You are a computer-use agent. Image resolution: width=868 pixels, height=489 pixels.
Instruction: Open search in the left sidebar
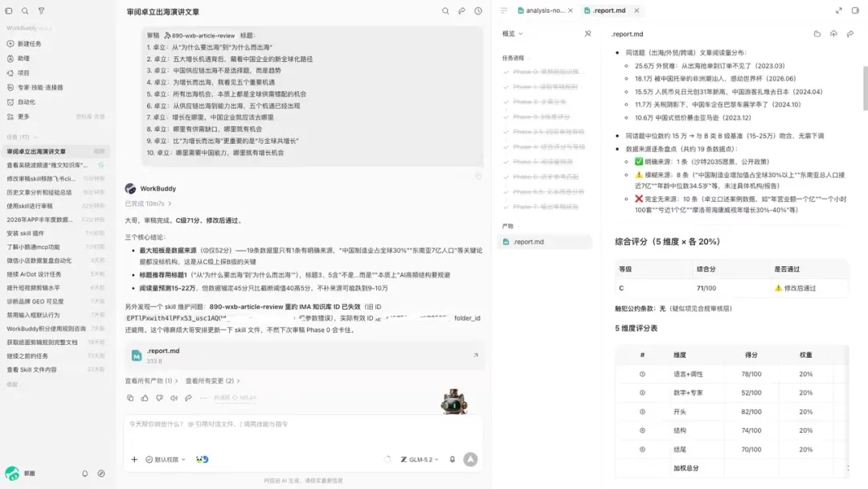25,10
